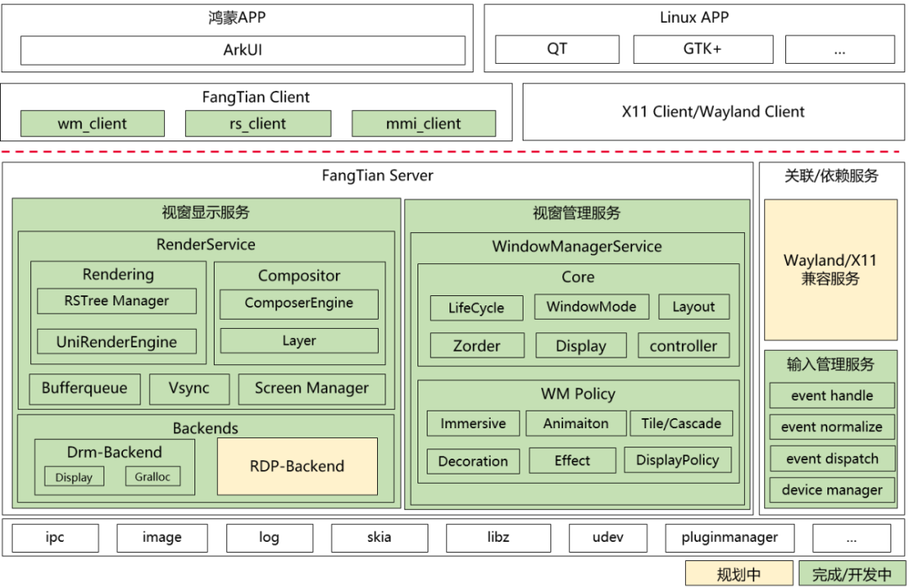Image resolution: width=909 pixels, height=588 pixels.
Task: Select the QT box under Linux APP
Action: pos(557,50)
